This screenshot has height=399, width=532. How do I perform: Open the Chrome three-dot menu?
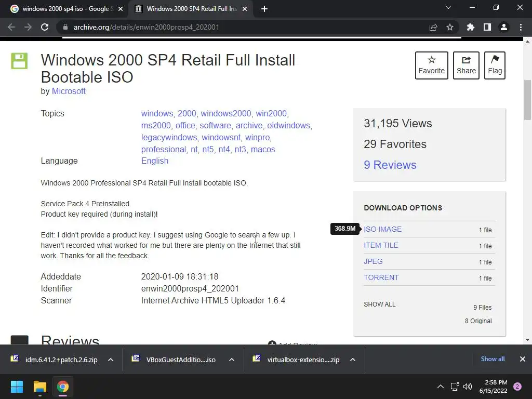[521, 27]
